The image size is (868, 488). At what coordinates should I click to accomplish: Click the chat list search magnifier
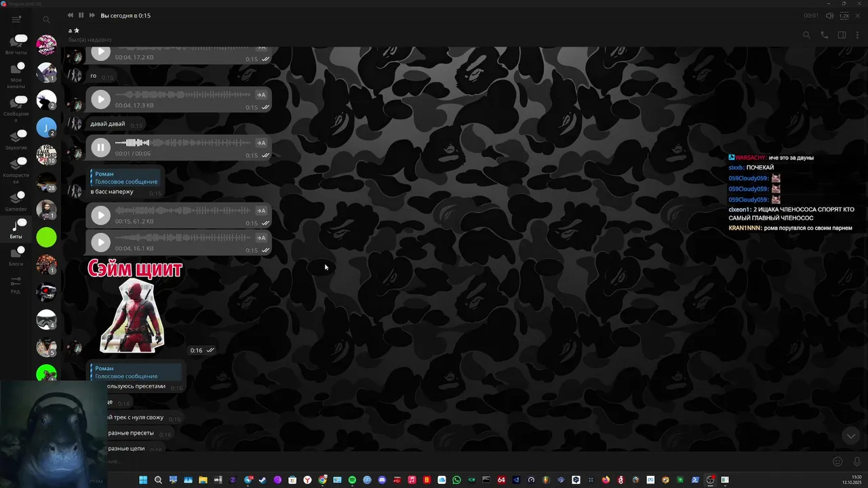point(46,20)
